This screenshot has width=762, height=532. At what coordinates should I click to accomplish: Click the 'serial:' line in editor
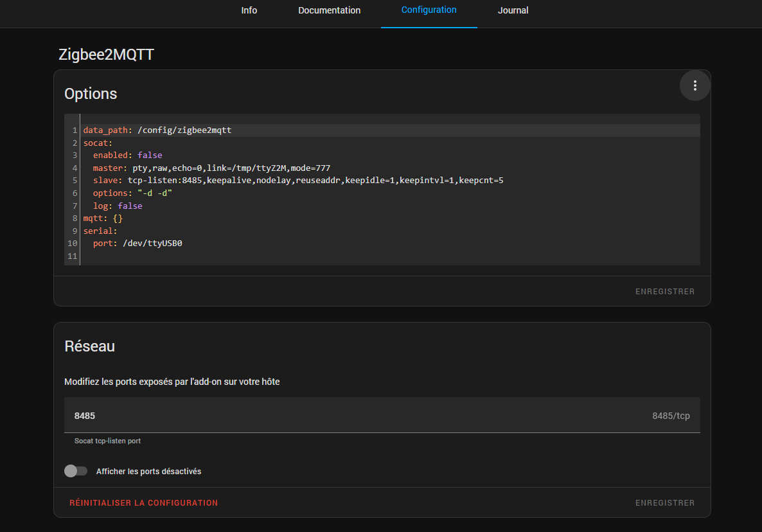point(100,231)
